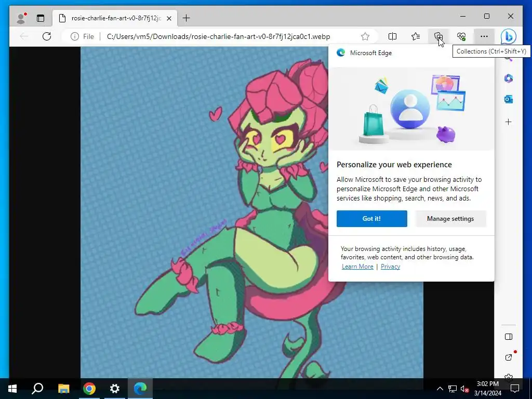Maximize the Edge window
Screen dimensions: 532x399
[x=487, y=16]
